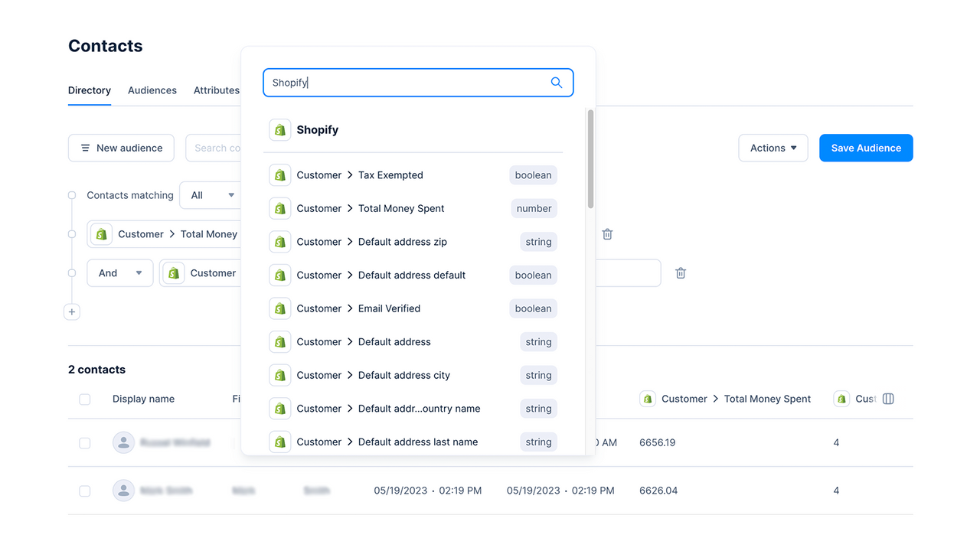
Task: Open second filter's Customer attribute selector
Action: point(201,273)
